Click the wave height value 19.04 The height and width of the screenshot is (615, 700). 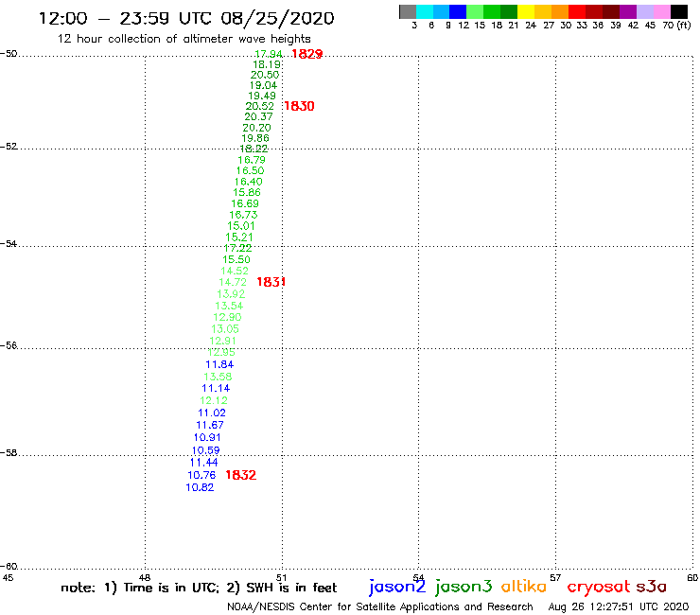tap(263, 85)
